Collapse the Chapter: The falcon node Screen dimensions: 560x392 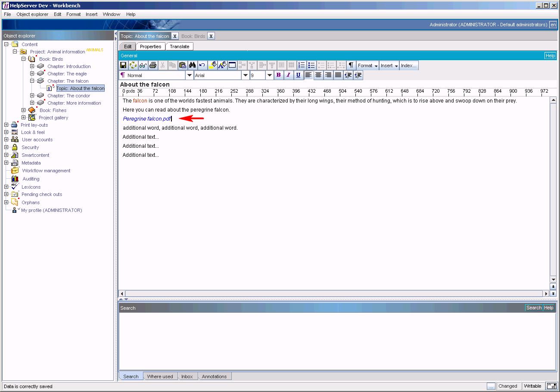(x=32, y=81)
